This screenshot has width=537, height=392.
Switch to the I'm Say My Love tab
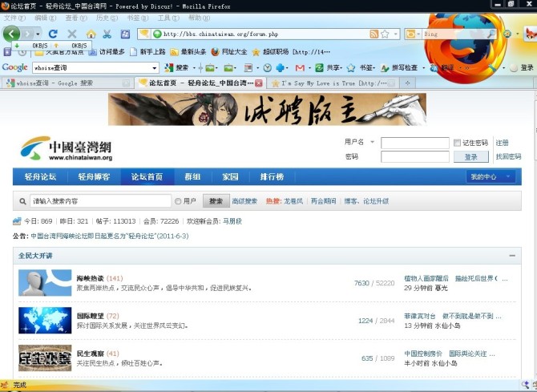(x=334, y=83)
